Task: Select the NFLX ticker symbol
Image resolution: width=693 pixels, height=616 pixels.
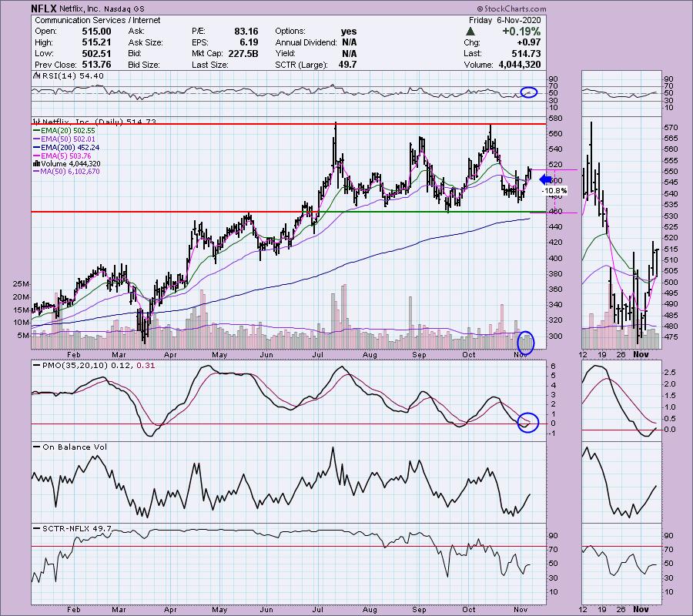Action: (44, 8)
